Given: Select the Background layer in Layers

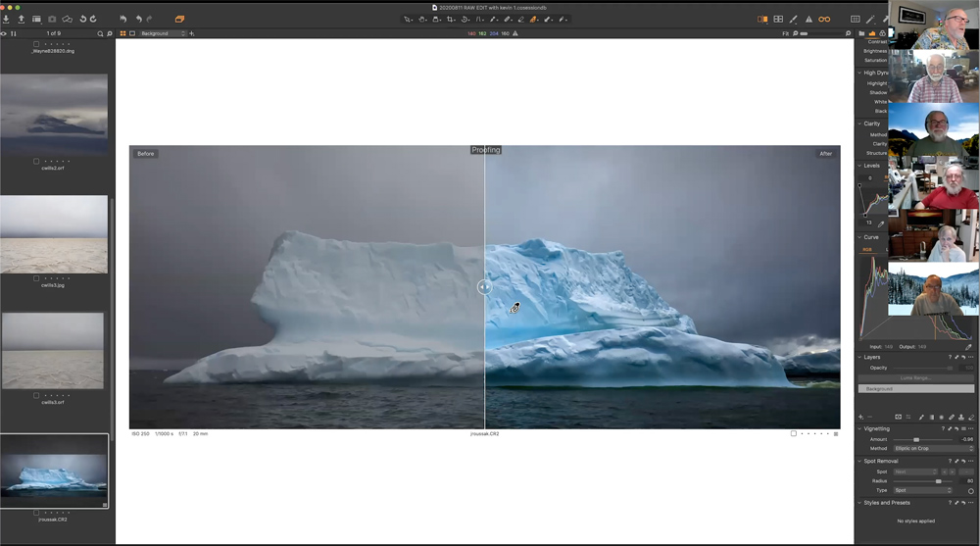Looking at the screenshot, I should tap(915, 389).
